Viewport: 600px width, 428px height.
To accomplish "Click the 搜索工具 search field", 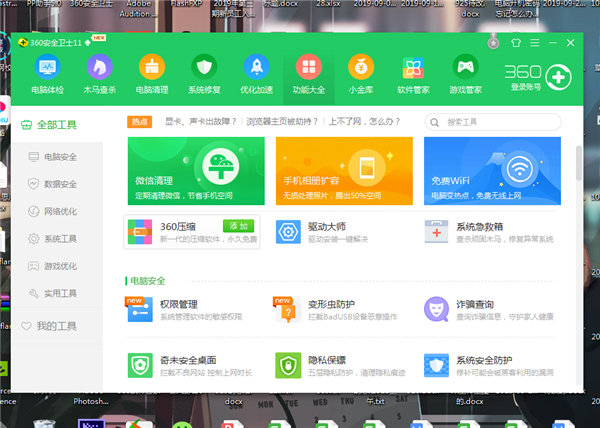I will 493,122.
